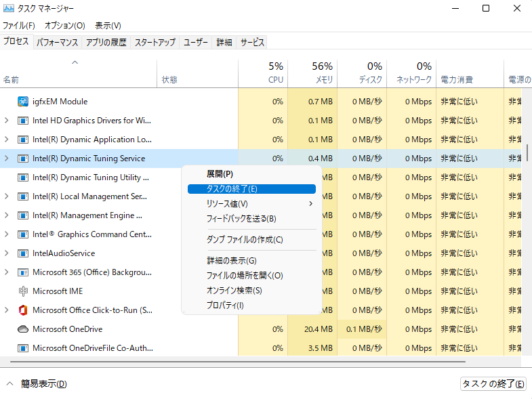Switch to the サービス tab
Viewport: 532px width, 399px height.
[x=251, y=43]
